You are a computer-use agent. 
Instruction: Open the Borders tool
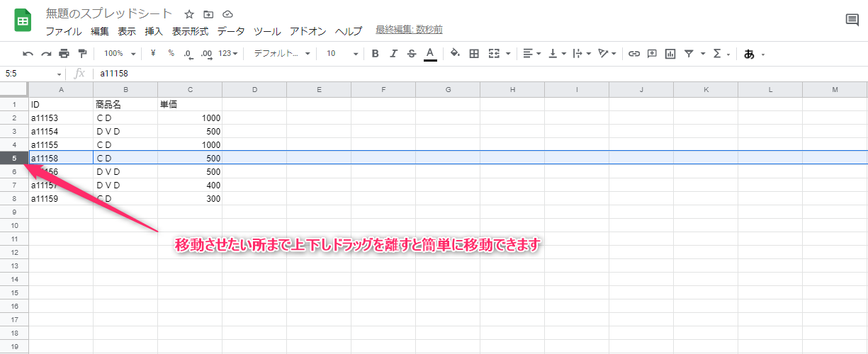[474, 53]
